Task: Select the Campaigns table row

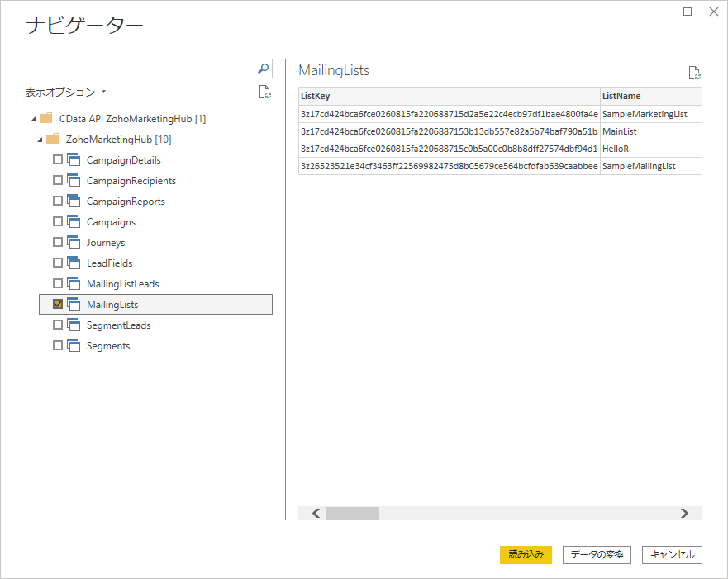Action: coord(155,221)
